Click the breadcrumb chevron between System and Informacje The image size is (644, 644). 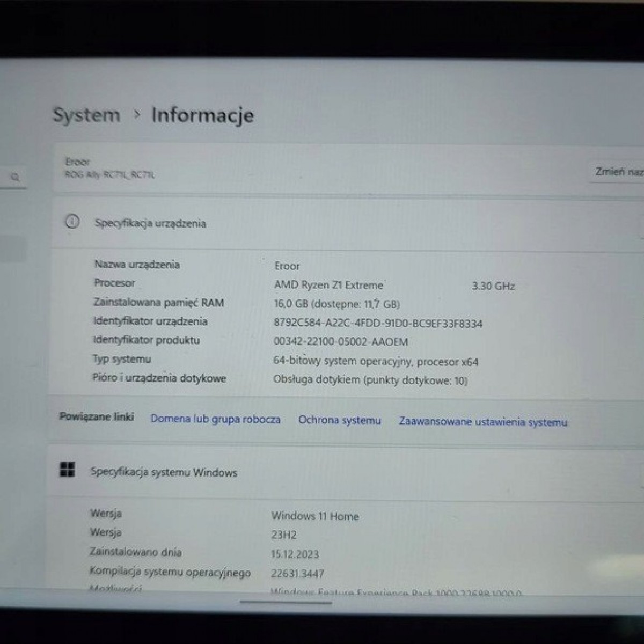coord(137,114)
